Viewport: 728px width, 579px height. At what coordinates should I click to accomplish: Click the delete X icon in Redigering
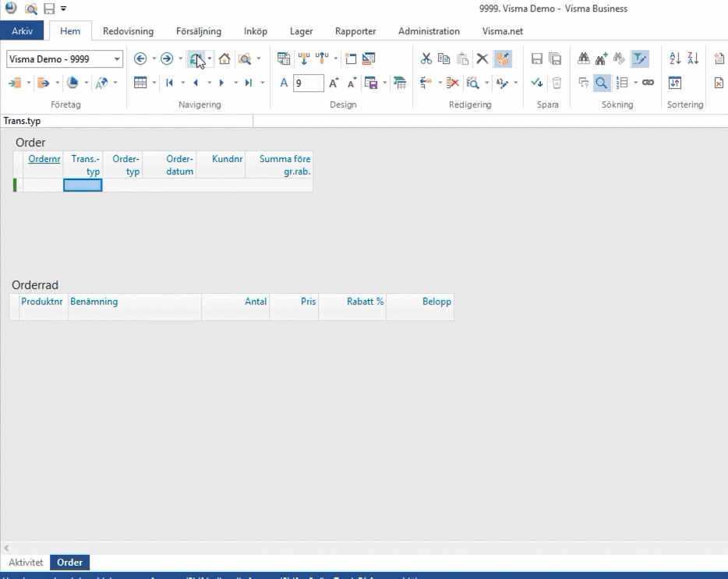pos(482,58)
